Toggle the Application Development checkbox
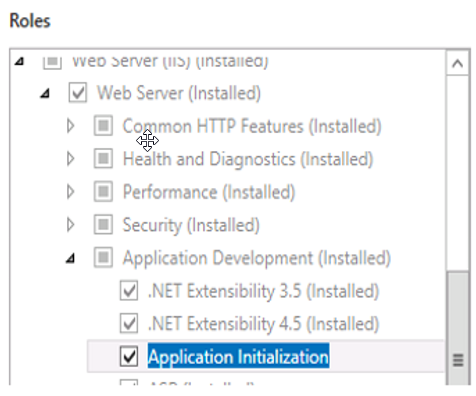The height and width of the screenshot is (396, 476). (x=103, y=257)
